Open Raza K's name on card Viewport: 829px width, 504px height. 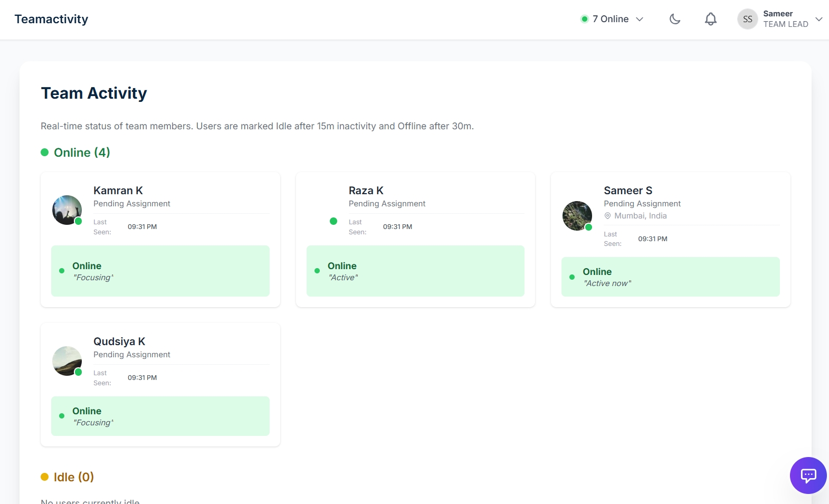(366, 191)
